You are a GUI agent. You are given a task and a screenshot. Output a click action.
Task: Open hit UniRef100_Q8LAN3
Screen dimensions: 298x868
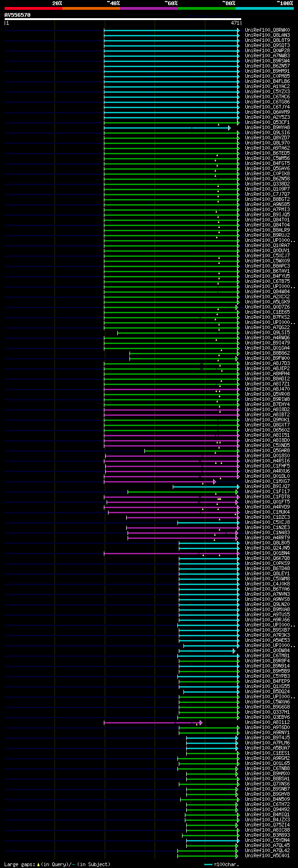(x=267, y=35)
